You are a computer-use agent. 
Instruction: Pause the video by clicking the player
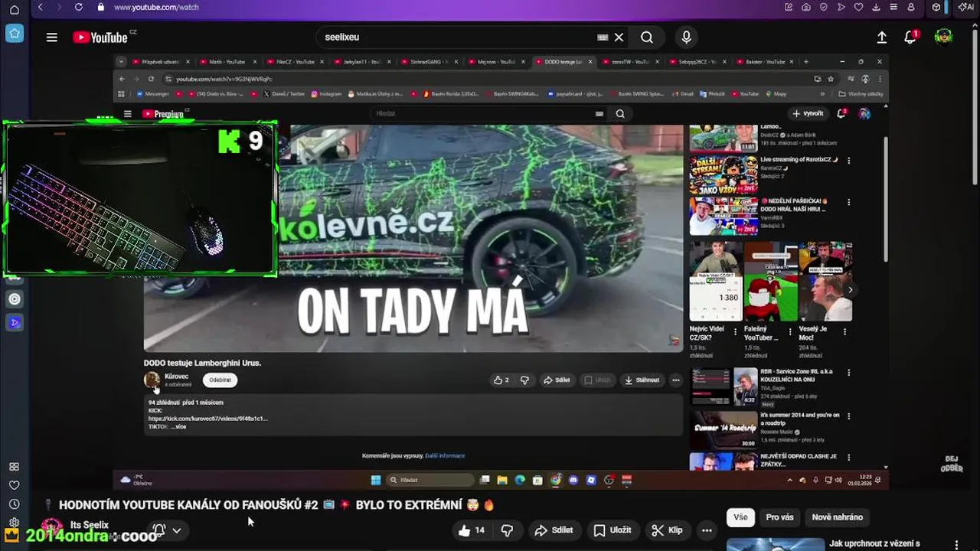tap(501, 273)
